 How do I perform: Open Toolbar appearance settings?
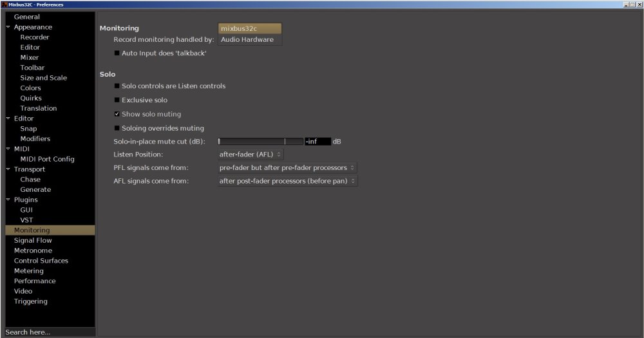point(32,68)
